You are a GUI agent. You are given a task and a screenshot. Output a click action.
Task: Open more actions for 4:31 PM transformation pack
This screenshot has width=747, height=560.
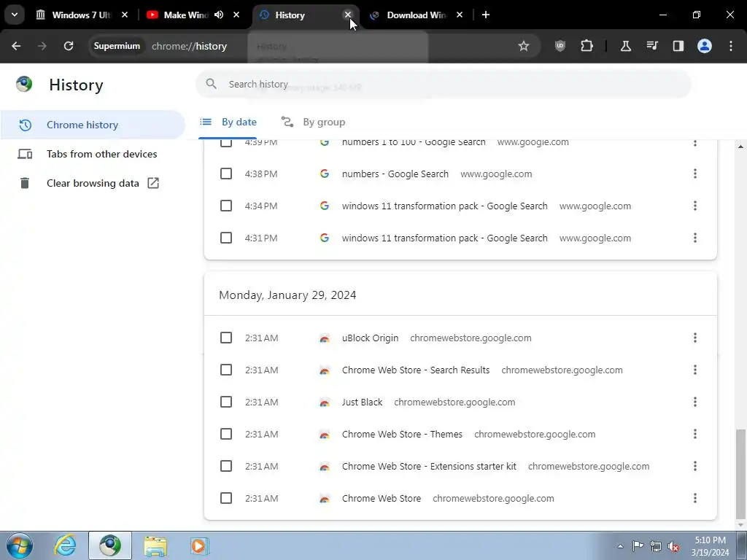click(x=695, y=237)
